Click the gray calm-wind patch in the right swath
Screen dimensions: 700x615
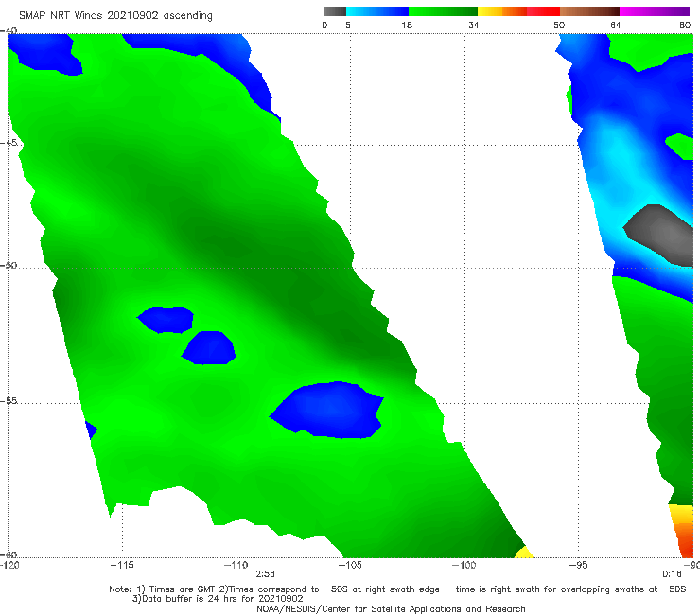click(660, 234)
